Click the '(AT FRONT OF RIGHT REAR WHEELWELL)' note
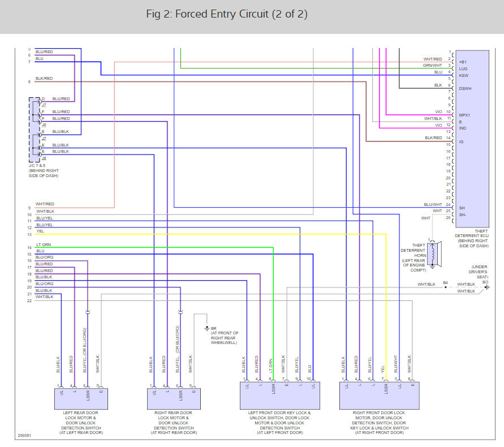 point(225,338)
